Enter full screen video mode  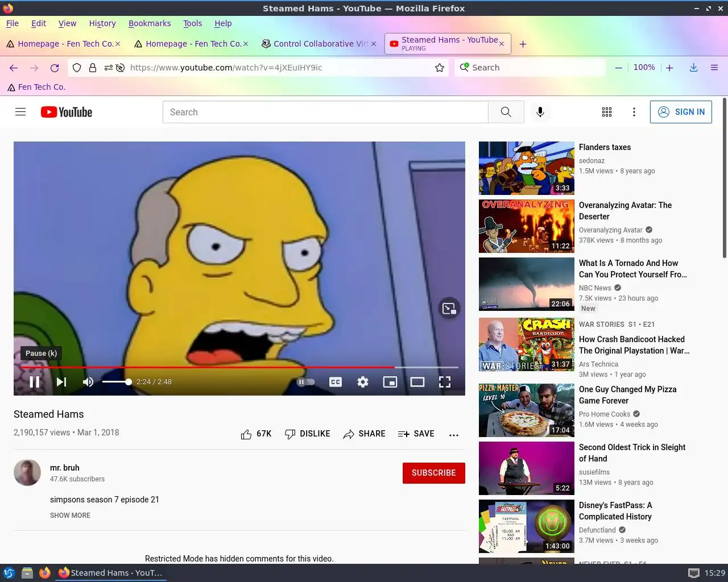click(445, 382)
